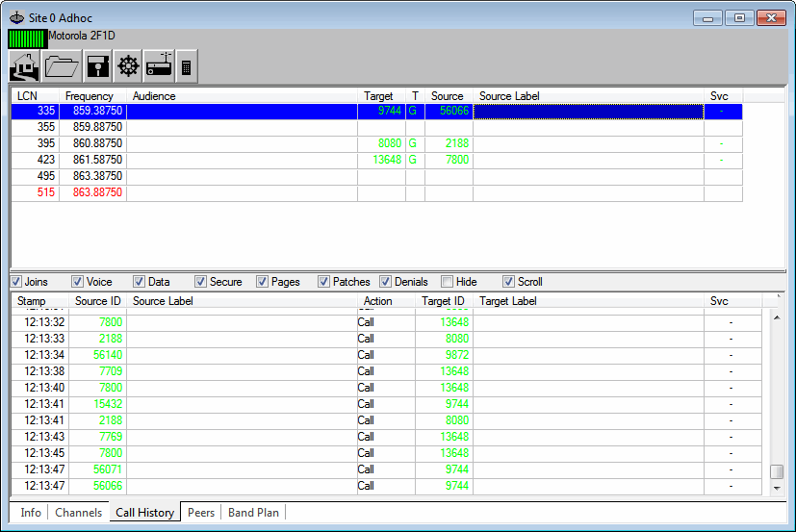This screenshot has width=796, height=532.
Task: Click the LCN column header
Action: coord(35,96)
